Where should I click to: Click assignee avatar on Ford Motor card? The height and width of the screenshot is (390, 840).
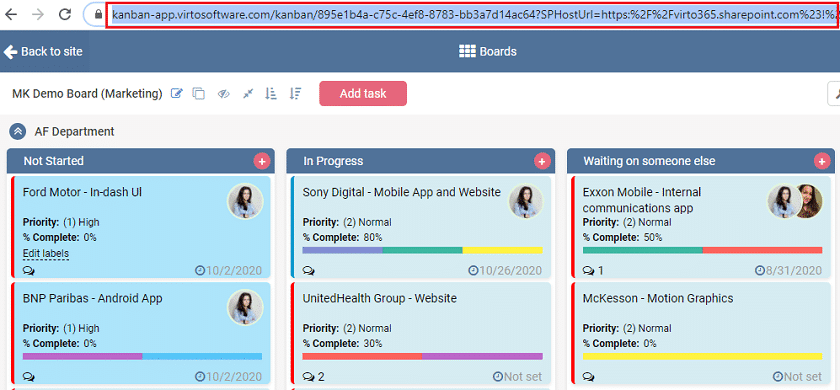point(245,201)
